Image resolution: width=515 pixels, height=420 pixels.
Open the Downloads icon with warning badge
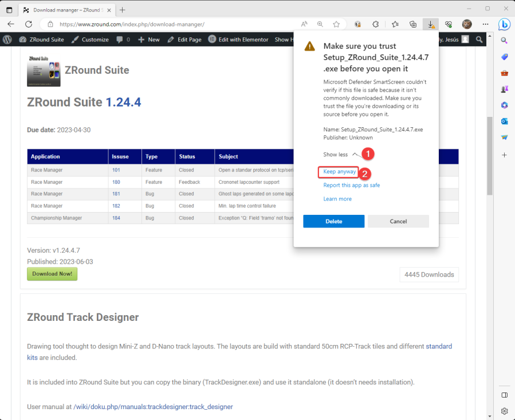pyautogui.click(x=431, y=24)
